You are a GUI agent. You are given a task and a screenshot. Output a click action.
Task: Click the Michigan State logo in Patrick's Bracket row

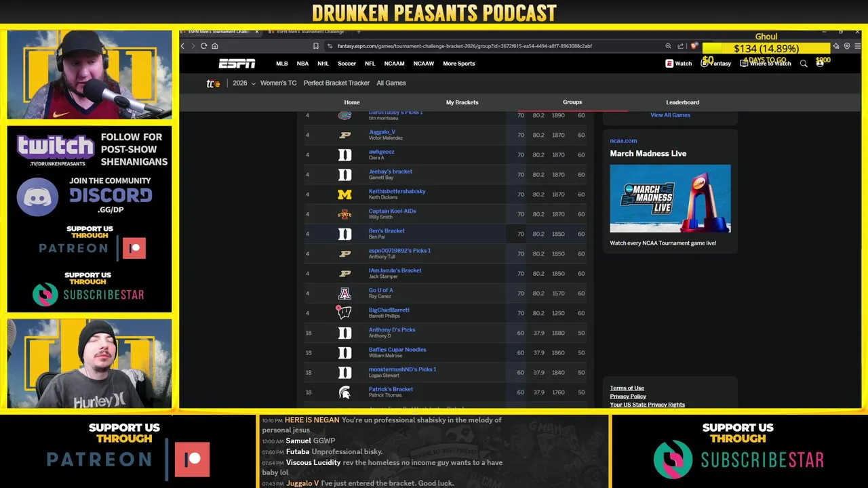coord(344,392)
